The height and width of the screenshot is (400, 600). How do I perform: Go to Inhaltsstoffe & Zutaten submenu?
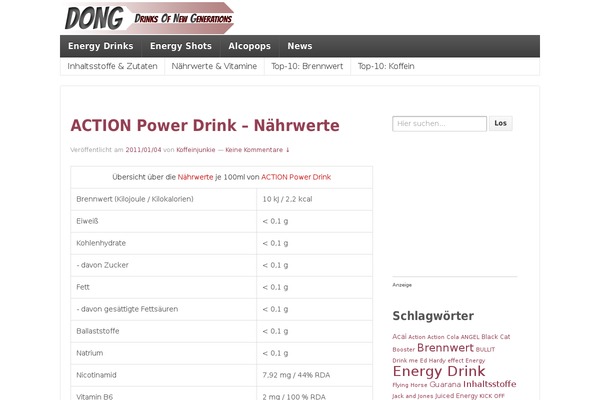tap(112, 66)
